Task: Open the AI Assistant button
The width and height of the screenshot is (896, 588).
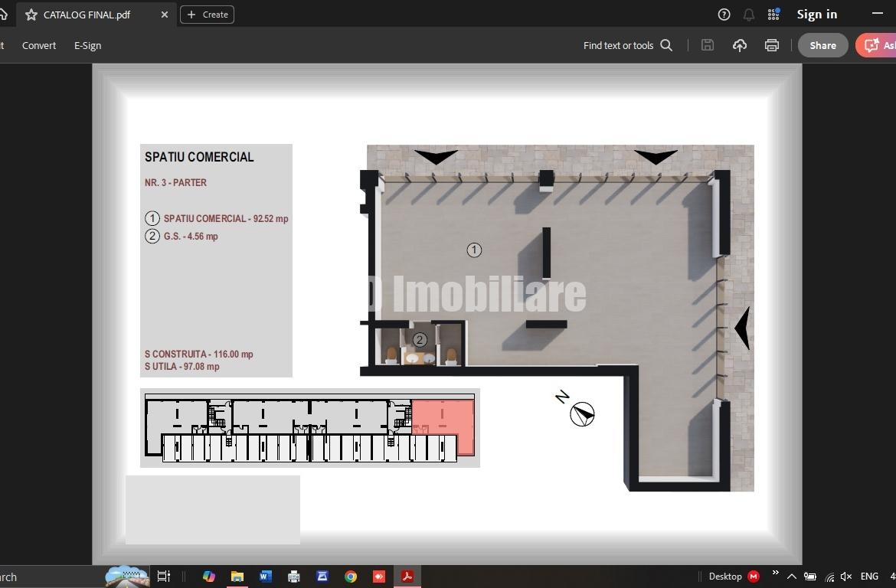Action: tap(877, 45)
